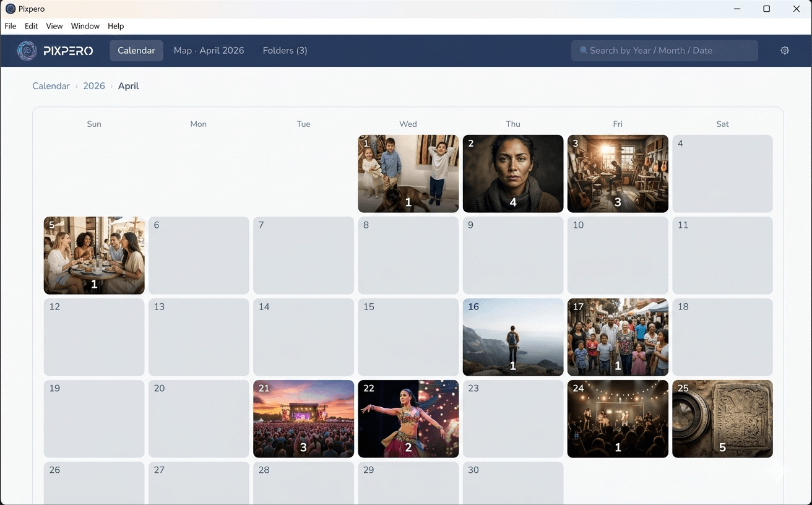Select empty day 30 cell
The width and height of the screenshot is (812, 505).
[513, 483]
